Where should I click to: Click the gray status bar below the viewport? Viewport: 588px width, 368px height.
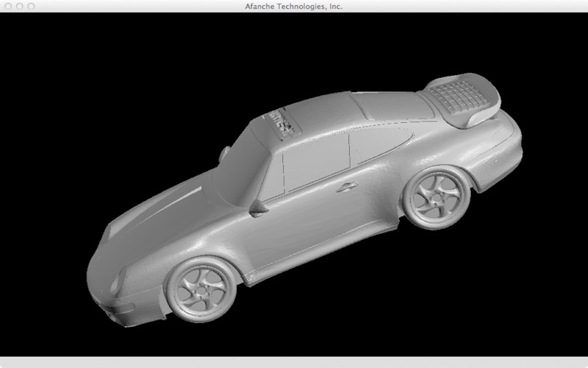tap(294, 362)
